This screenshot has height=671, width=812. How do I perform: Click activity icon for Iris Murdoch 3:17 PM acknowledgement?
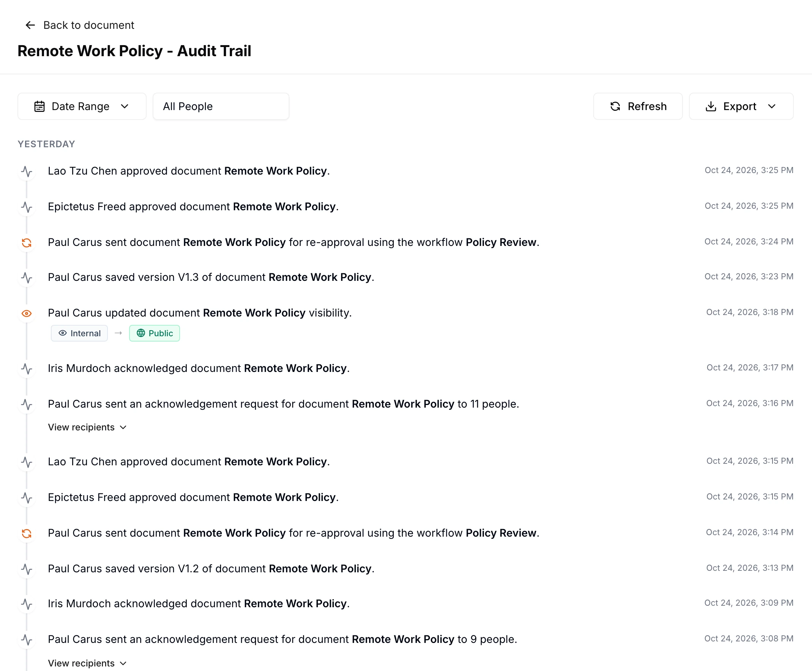[27, 369]
